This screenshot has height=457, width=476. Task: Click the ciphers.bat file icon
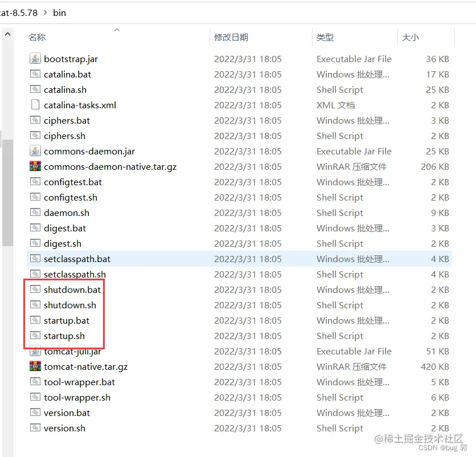click(35, 120)
